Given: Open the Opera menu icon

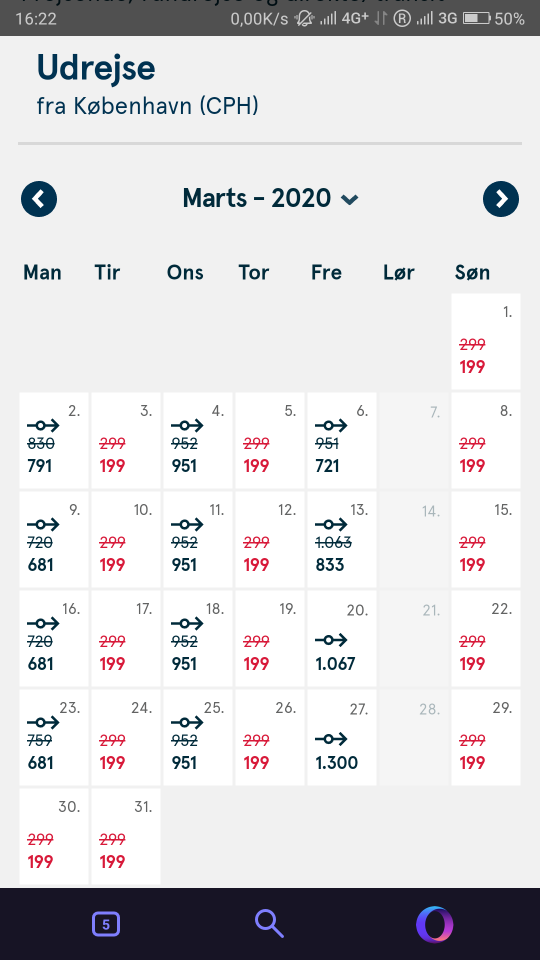Looking at the screenshot, I should (x=435, y=924).
